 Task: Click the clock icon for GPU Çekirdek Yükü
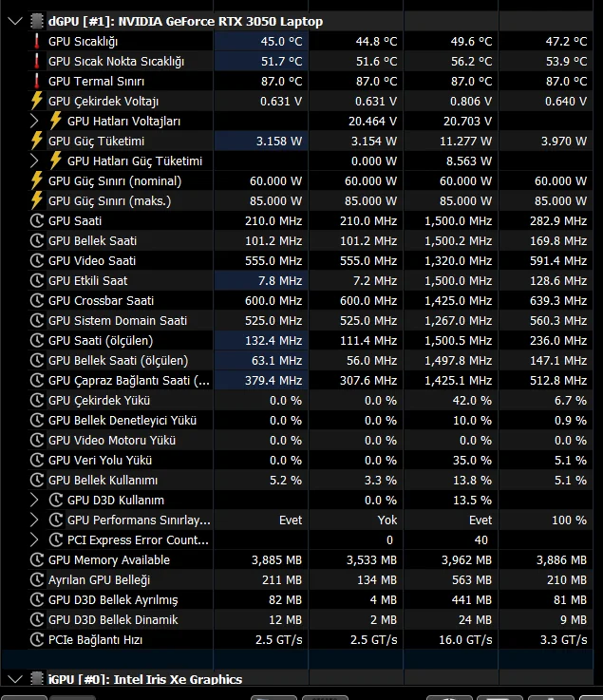point(37,400)
